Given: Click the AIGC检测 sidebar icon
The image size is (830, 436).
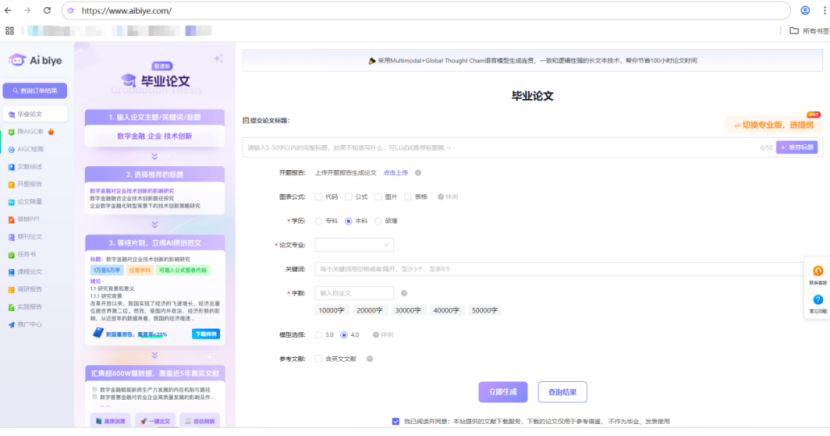Looking at the screenshot, I should [x=11, y=149].
